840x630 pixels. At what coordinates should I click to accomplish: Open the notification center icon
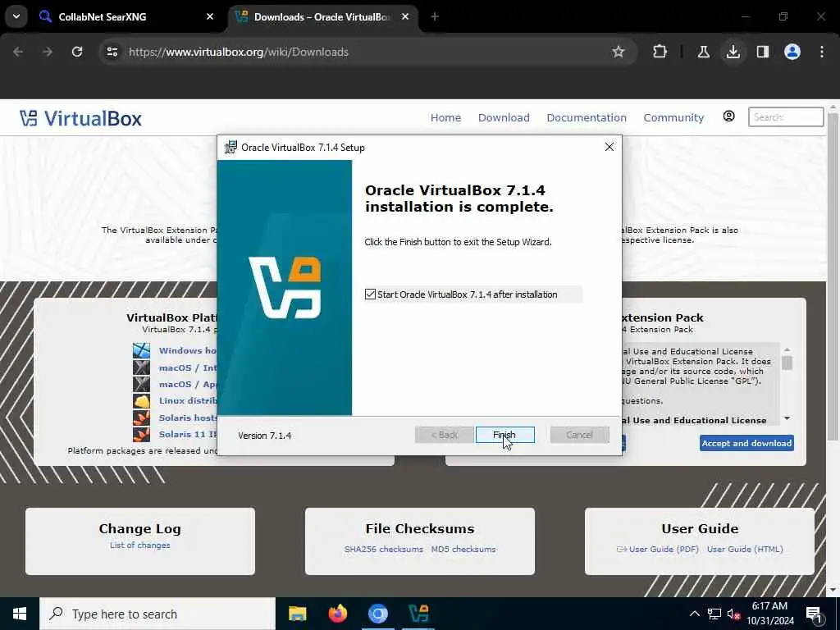pos(814,614)
